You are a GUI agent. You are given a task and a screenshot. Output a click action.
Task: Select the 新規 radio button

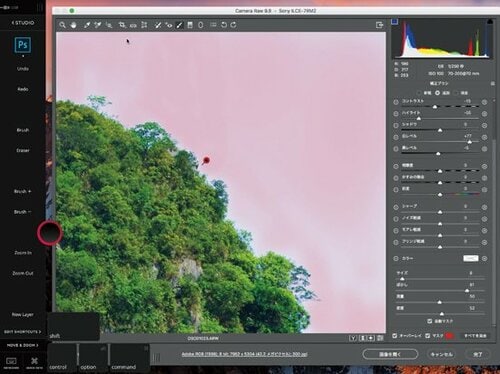tap(419, 93)
